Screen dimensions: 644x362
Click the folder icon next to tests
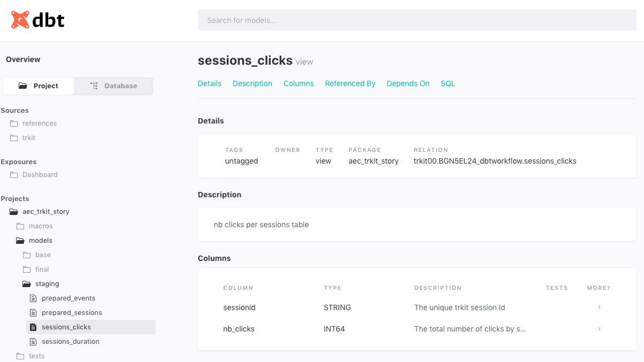pyautogui.click(x=20, y=356)
